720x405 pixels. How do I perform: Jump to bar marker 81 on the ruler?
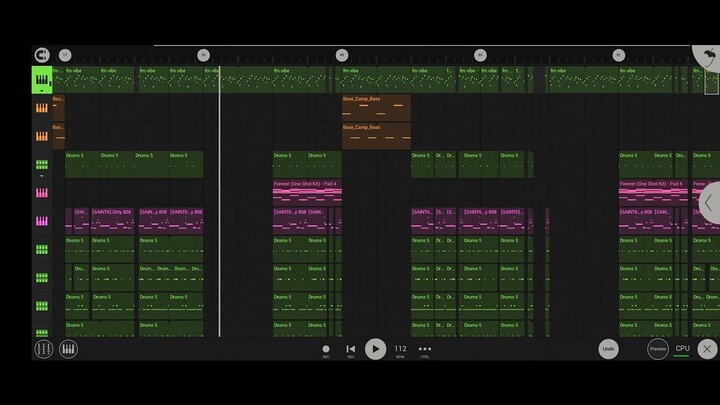(619, 55)
